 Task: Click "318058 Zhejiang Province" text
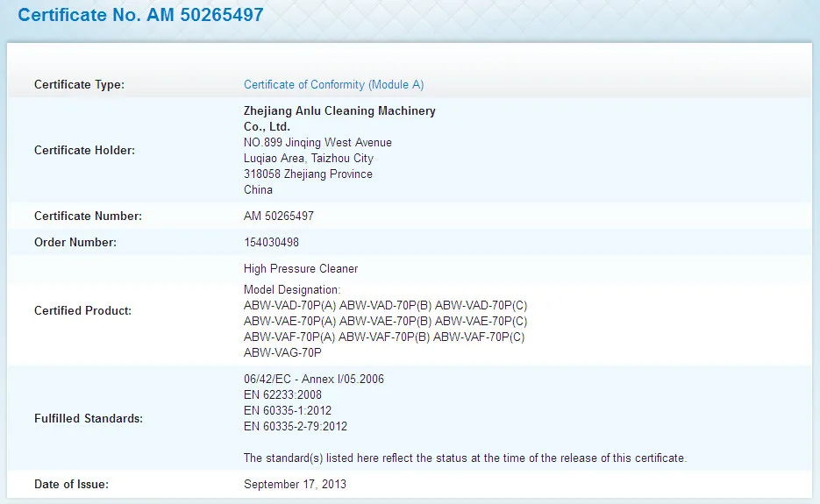[308, 174]
